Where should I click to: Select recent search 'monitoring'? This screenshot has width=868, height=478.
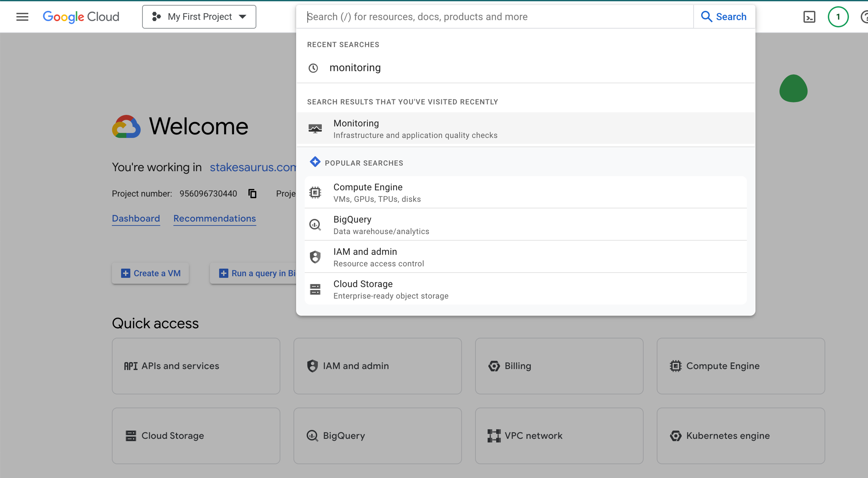pyautogui.click(x=355, y=68)
